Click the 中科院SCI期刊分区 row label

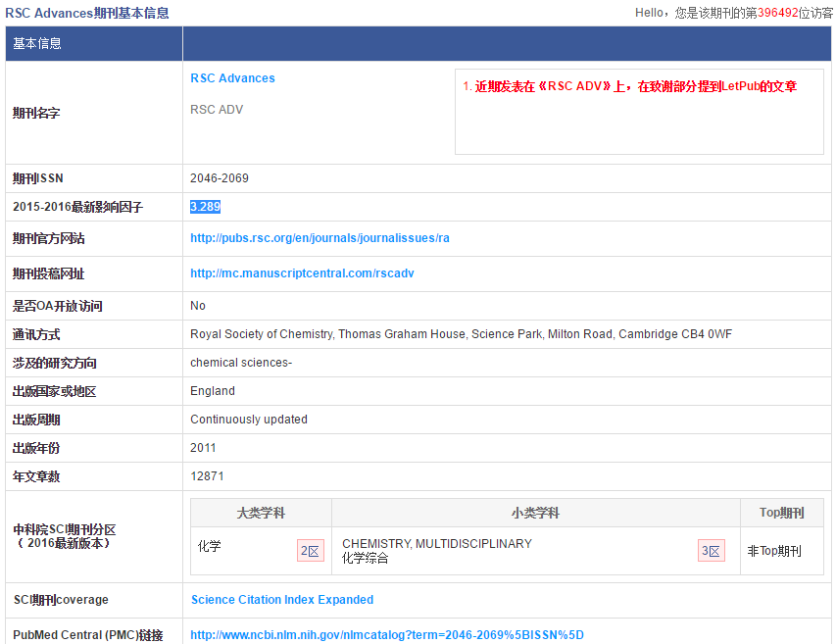(65, 536)
